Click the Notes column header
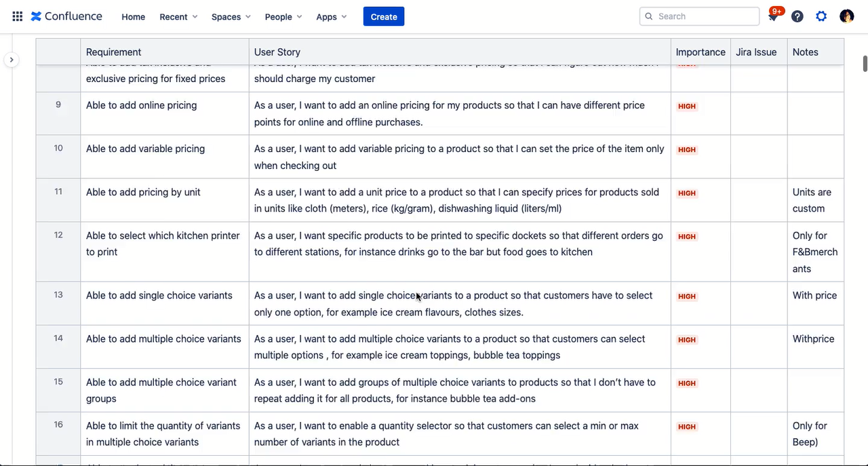The height and width of the screenshot is (466, 868). [816, 52]
